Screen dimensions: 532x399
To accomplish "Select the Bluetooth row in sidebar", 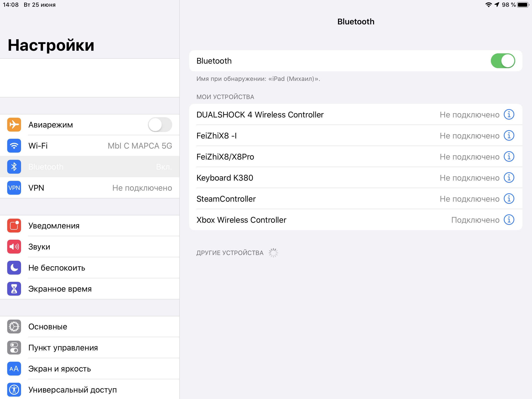I will tap(89, 167).
